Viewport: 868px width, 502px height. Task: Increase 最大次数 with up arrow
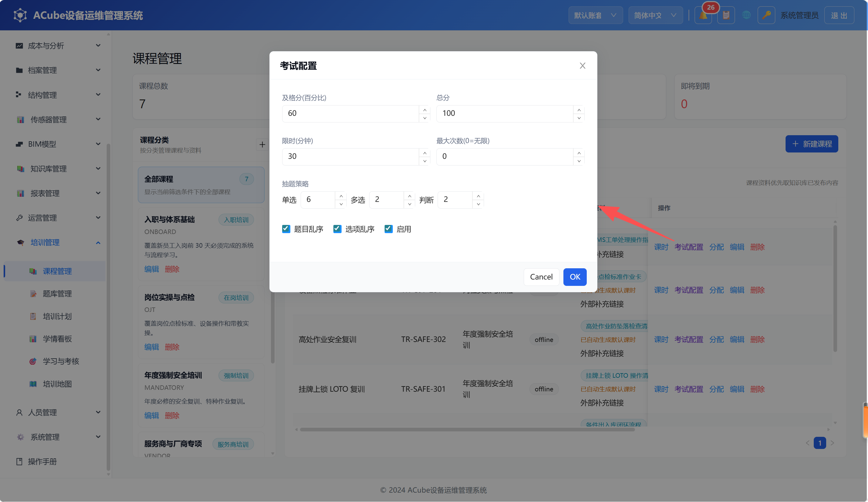[x=579, y=153]
